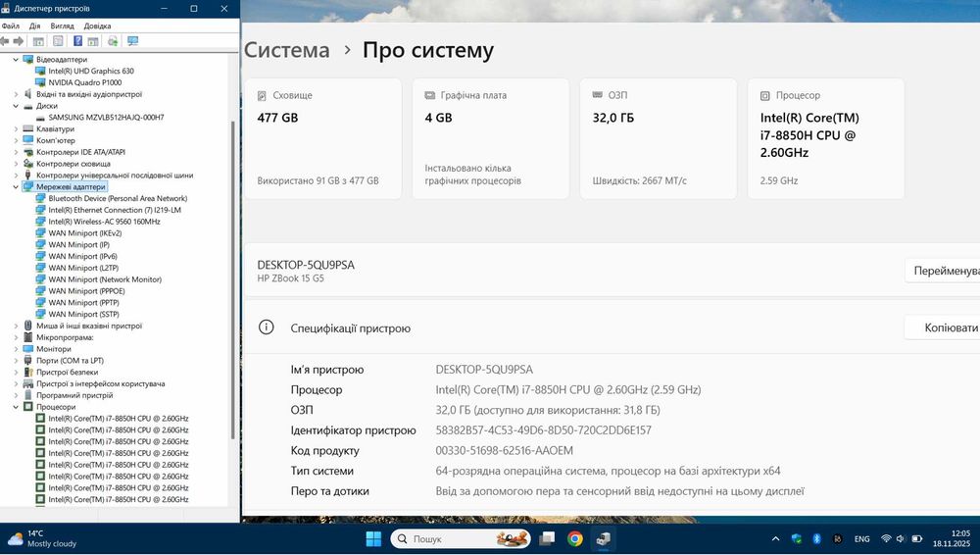Expand Вхідні та вихідні аудіопристрої category
The width and height of the screenshot is (980, 555).
pos(17,94)
